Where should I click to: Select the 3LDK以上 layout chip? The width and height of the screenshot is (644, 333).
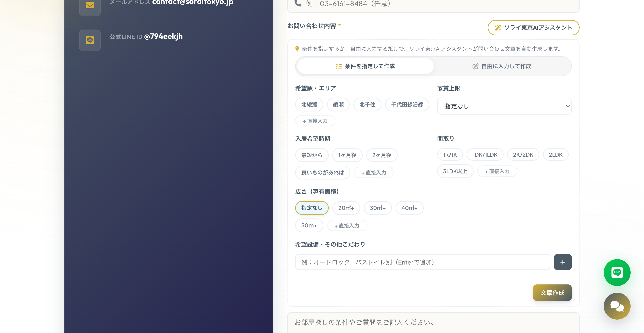455,171
